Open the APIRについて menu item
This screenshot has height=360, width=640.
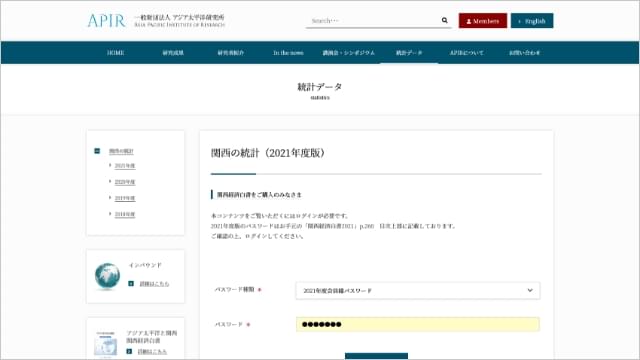(x=467, y=53)
